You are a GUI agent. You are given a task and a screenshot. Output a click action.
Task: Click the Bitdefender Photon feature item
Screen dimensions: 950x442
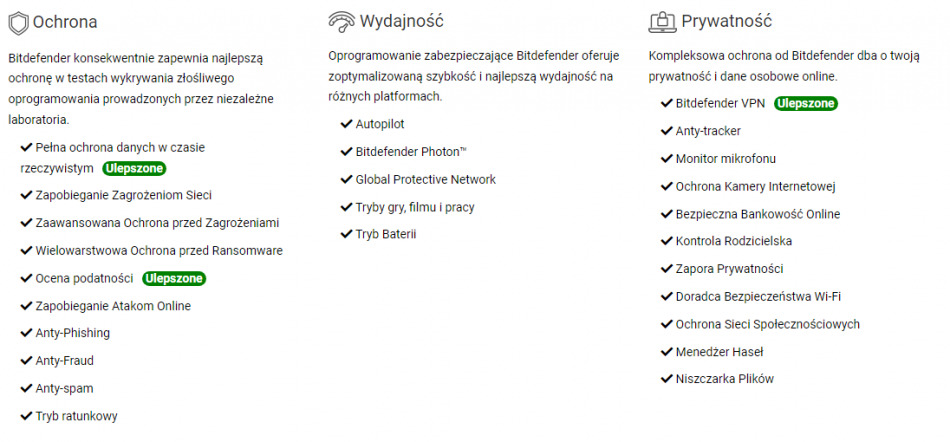(x=411, y=152)
